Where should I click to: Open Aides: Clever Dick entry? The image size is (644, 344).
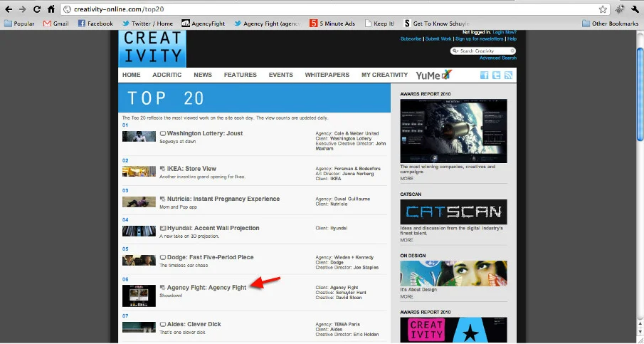[x=194, y=324]
